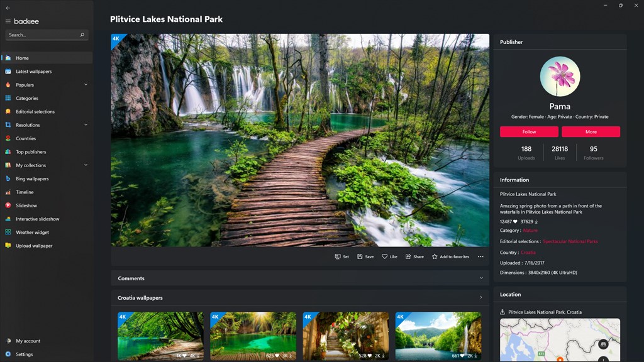Click the map layers icon in Location
Screen dimensions: 644x362
tap(603, 344)
